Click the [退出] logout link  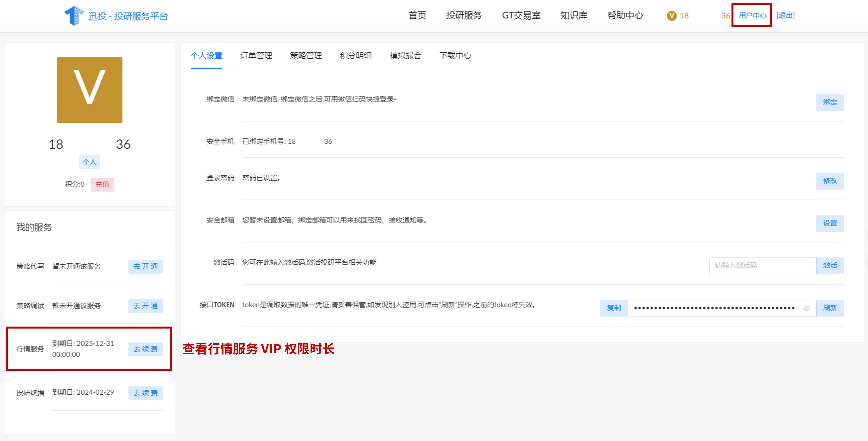point(786,16)
